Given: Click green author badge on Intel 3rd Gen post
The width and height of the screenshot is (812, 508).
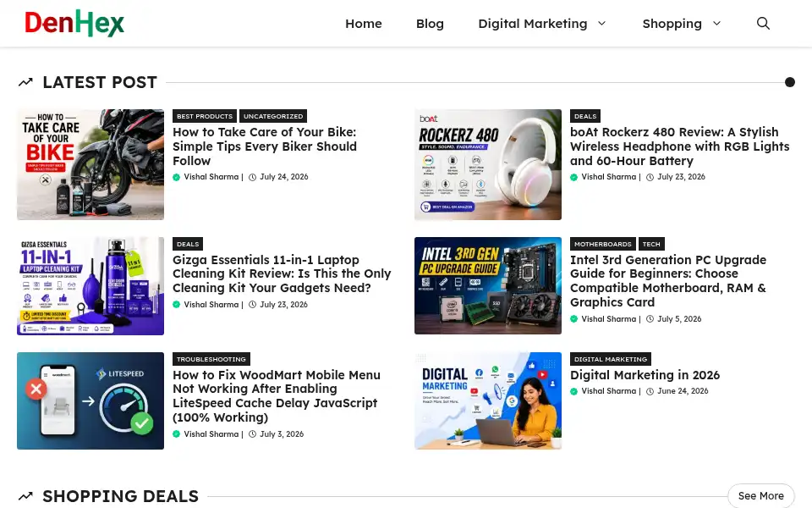Looking at the screenshot, I should tap(573, 319).
